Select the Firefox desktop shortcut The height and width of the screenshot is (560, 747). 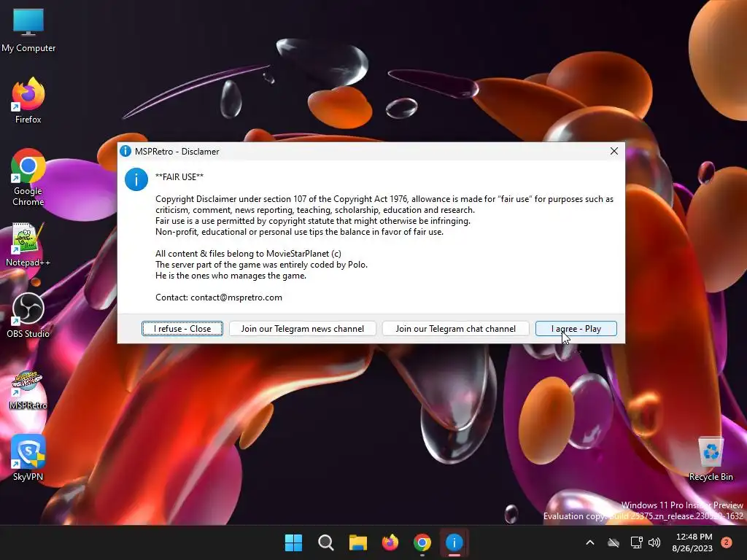[x=28, y=101]
